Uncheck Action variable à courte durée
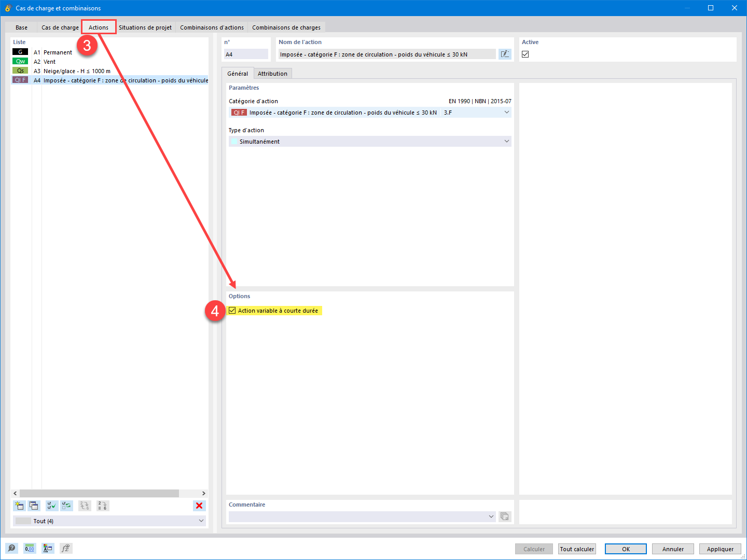This screenshot has height=560, width=747. 232,311
